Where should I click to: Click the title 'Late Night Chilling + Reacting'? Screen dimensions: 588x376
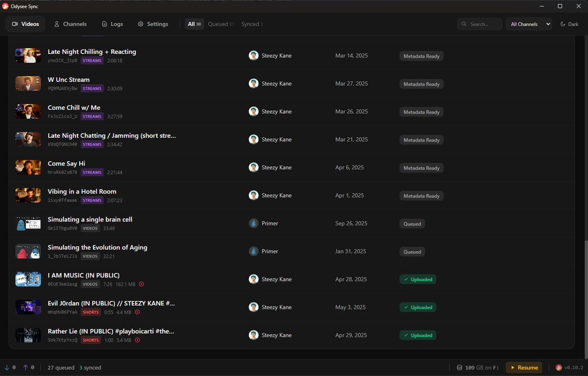click(92, 51)
